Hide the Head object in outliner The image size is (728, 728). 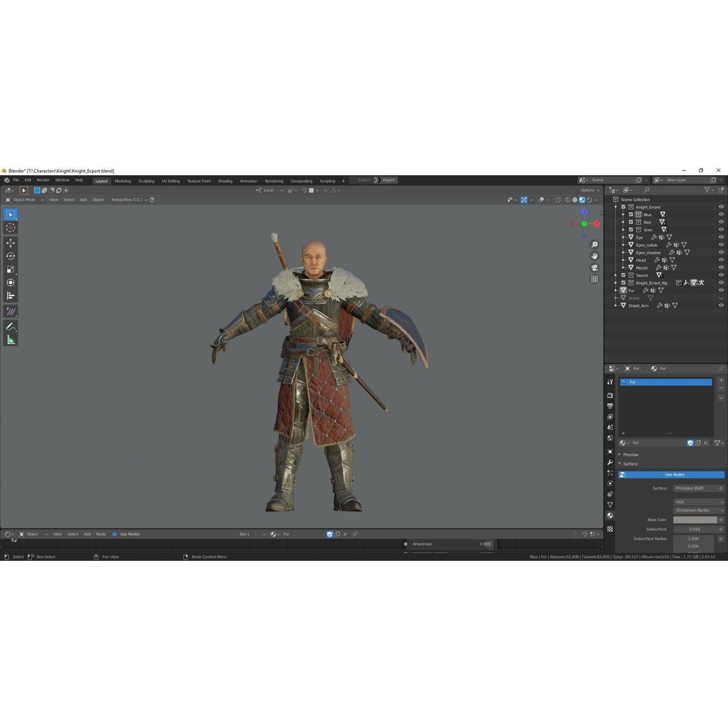point(721,260)
